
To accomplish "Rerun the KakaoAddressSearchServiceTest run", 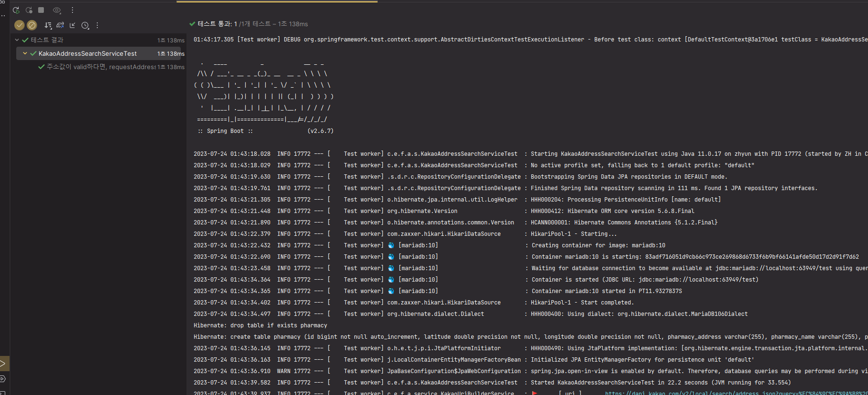I will [x=16, y=10].
